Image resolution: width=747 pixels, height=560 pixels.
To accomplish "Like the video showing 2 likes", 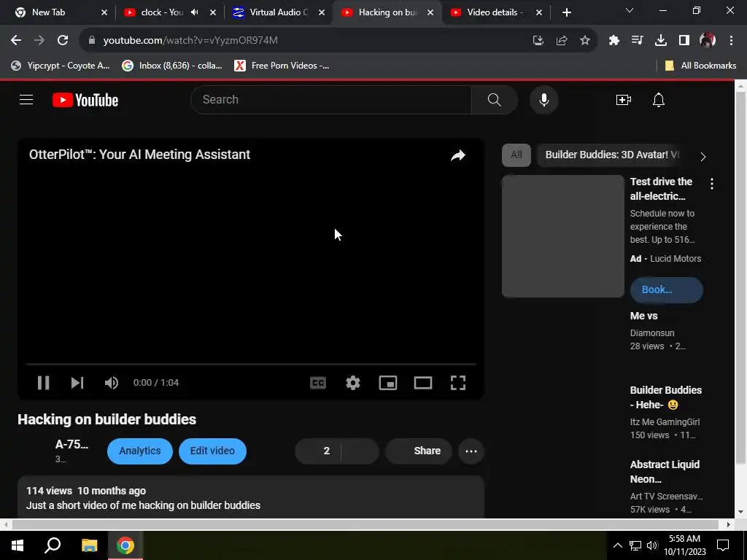I will click(x=318, y=451).
